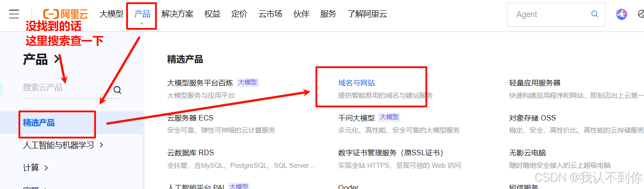
Task: Open 云服务器 ECS link
Action: (190, 118)
